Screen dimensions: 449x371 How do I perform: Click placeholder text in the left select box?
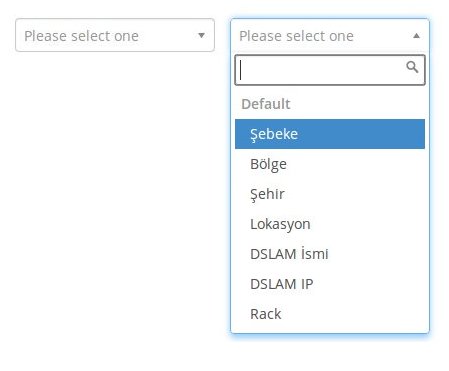coord(81,36)
